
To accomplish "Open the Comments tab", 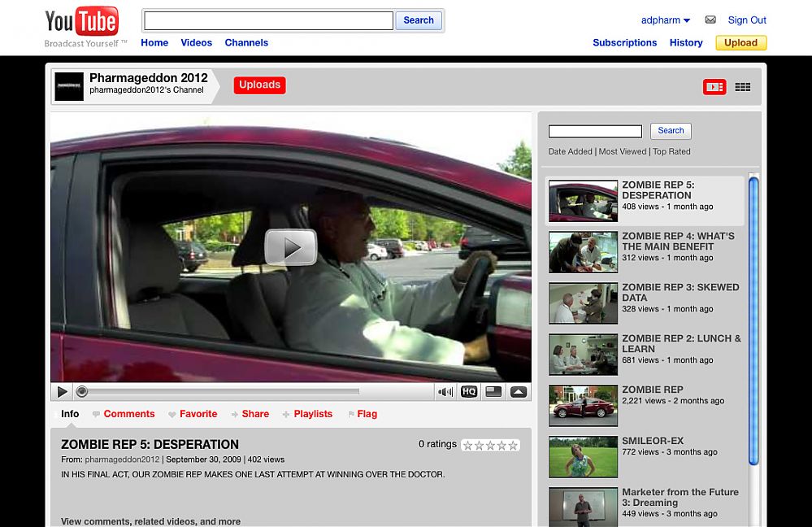I will coord(128,414).
